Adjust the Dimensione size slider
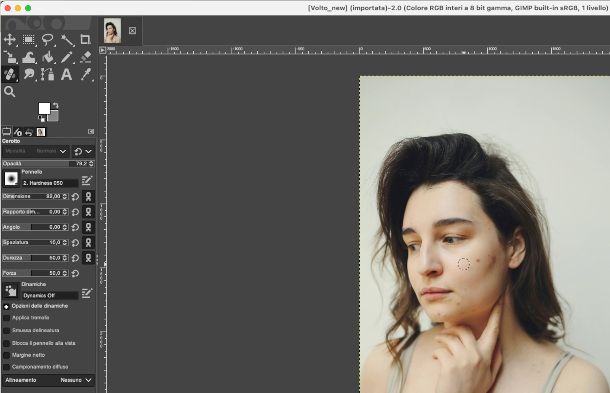Viewport: 610px width, 393px height. [35, 196]
